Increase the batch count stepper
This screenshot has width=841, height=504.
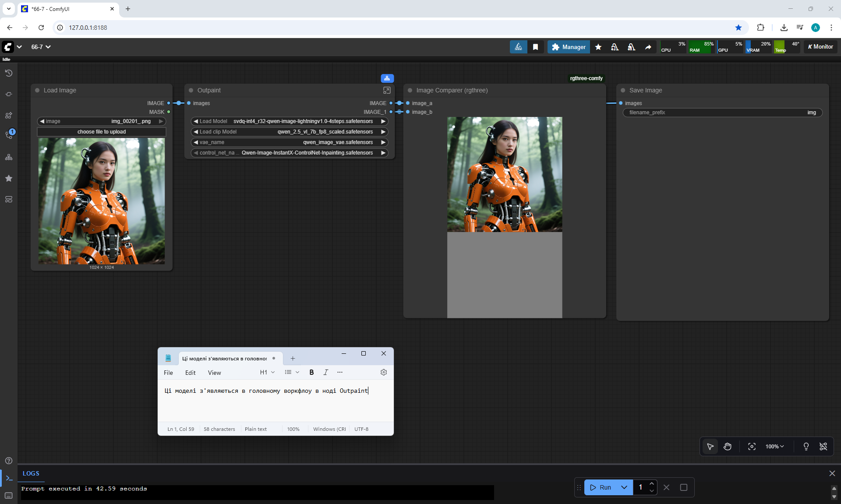pos(652,484)
